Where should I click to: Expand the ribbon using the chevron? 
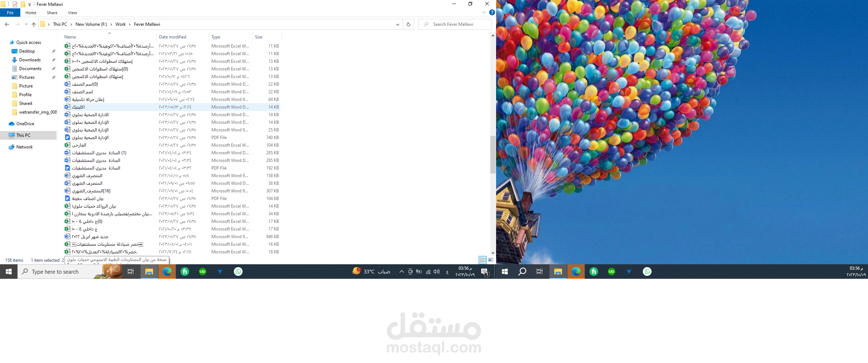pyautogui.click(x=484, y=12)
